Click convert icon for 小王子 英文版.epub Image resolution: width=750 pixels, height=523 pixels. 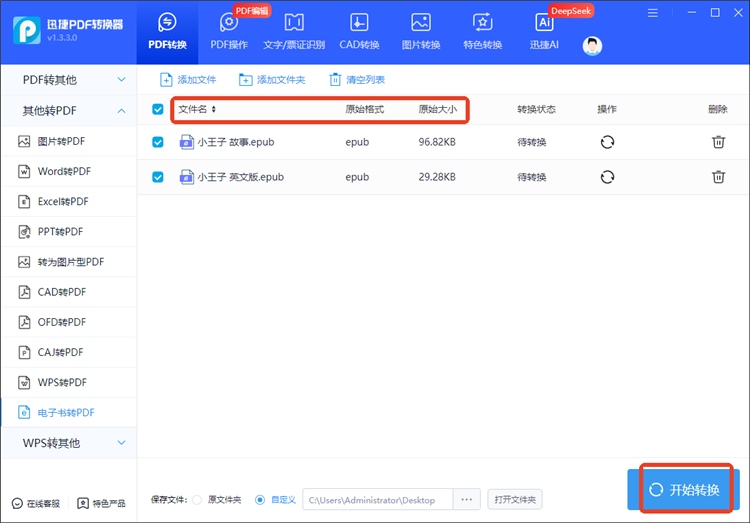pyautogui.click(x=607, y=177)
